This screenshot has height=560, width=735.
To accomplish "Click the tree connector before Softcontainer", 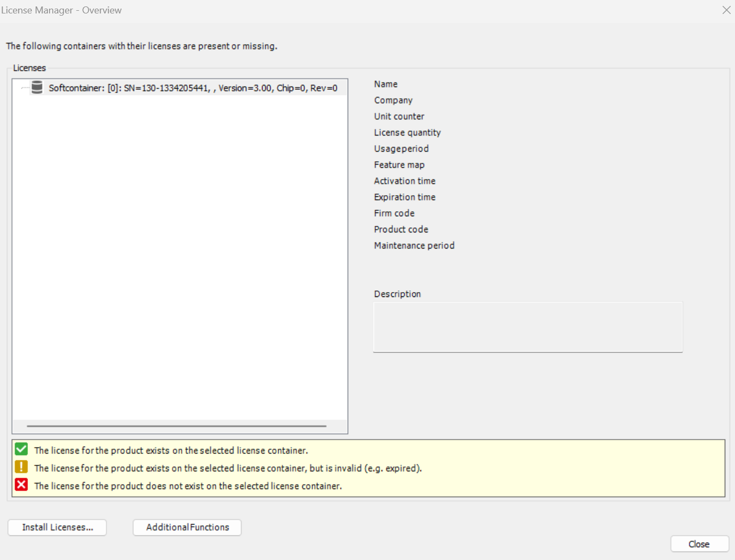I will (x=25, y=88).
